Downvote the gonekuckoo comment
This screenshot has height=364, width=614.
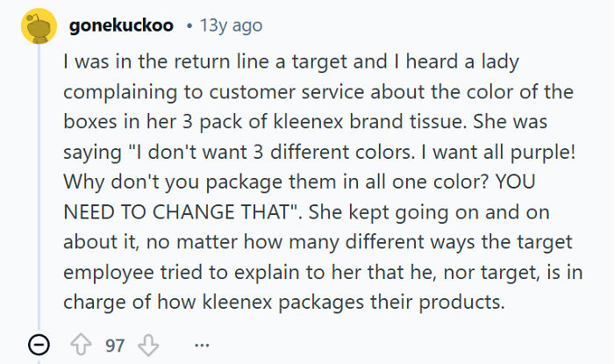148,345
